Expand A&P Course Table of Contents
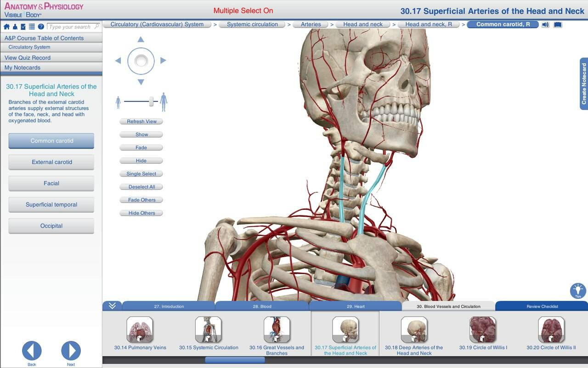The height and width of the screenshot is (368, 588). (x=44, y=38)
